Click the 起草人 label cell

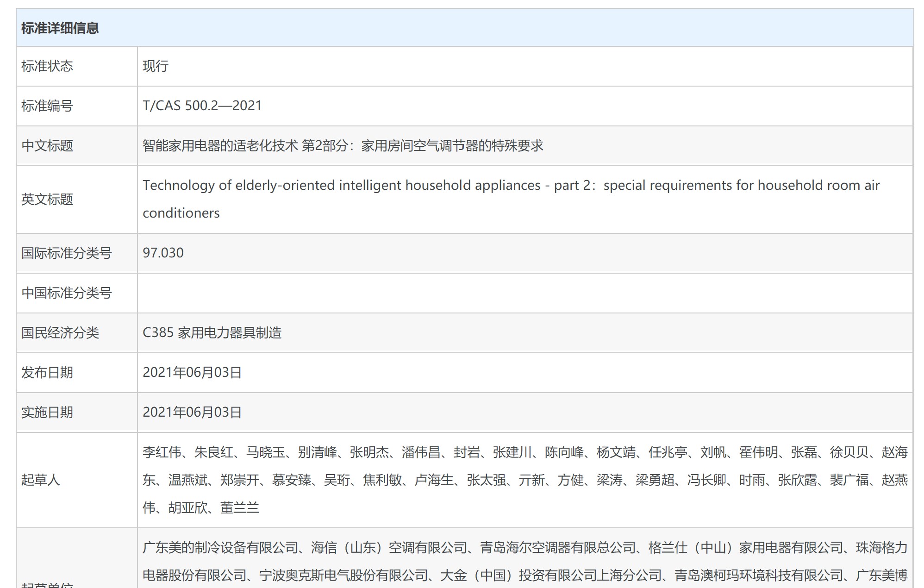(x=40, y=480)
